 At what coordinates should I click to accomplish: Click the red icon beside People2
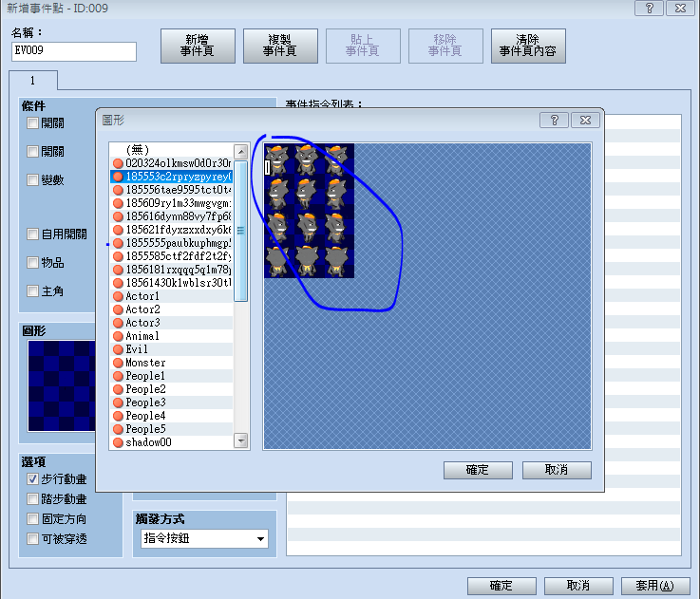pos(118,389)
